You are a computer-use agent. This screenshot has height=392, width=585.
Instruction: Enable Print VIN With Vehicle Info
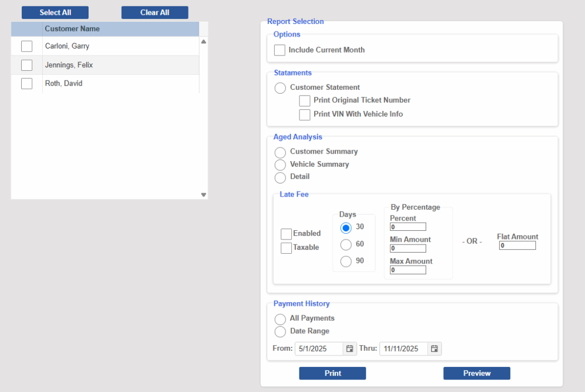[x=304, y=114]
